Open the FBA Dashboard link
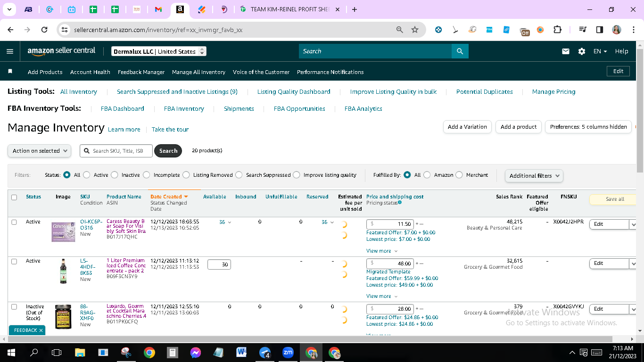Screen dimensions: 644x362 point(123,108)
